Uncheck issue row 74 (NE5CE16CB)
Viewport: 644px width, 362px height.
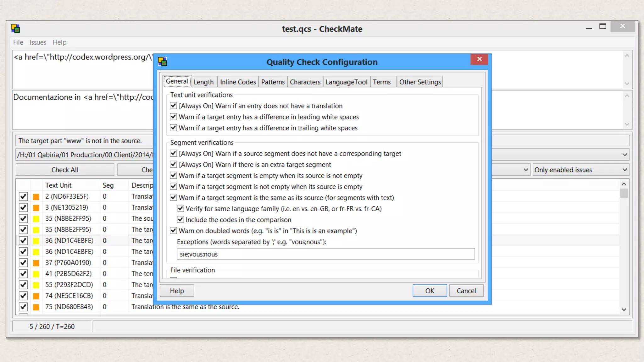point(23,296)
